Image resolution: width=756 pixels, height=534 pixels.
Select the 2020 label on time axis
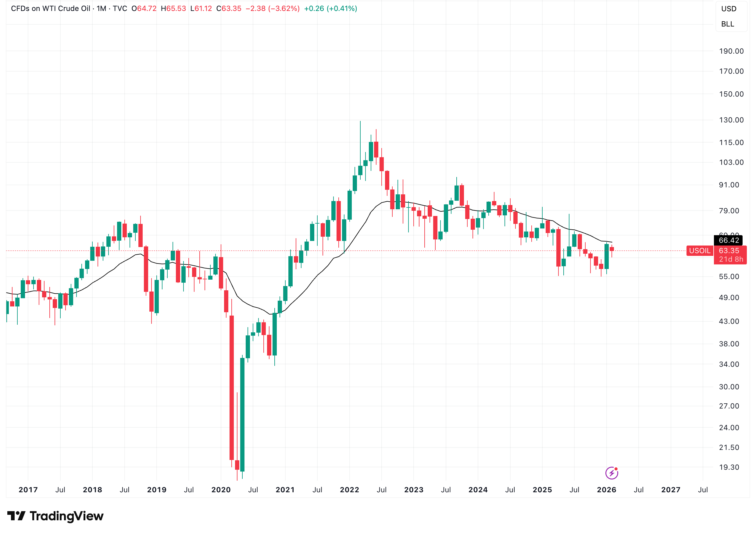pos(221,490)
